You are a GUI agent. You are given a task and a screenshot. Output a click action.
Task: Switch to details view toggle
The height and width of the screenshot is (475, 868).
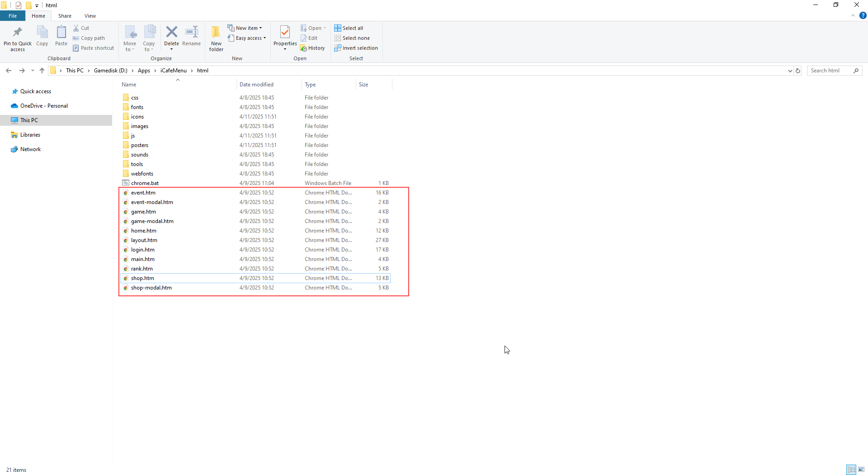pyautogui.click(x=851, y=470)
